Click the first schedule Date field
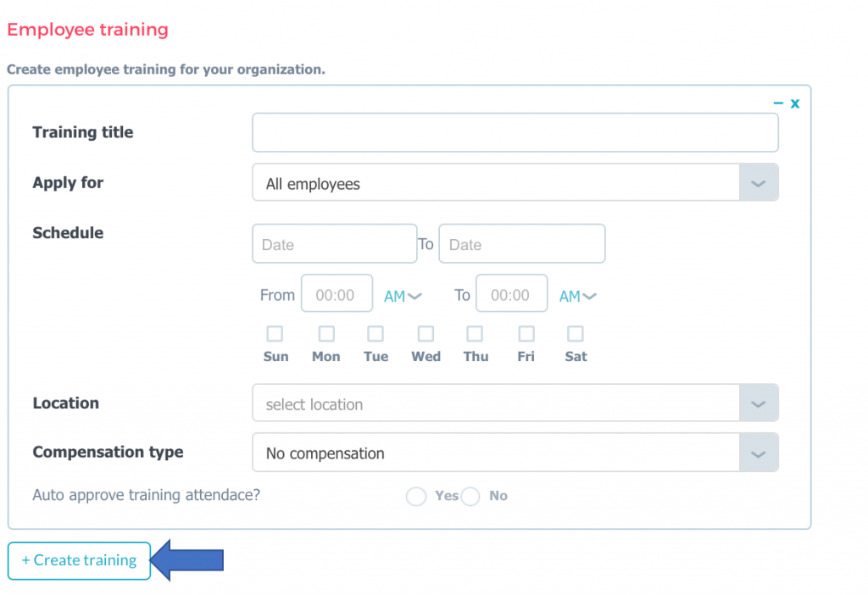The width and height of the screenshot is (868, 595). pyautogui.click(x=334, y=243)
